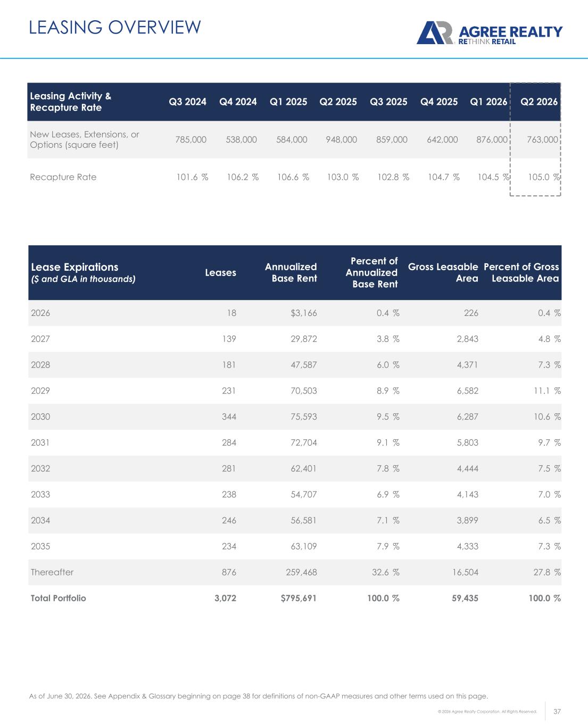
Task: Select the LEASING OVERVIEW page title
Action: [115, 27]
